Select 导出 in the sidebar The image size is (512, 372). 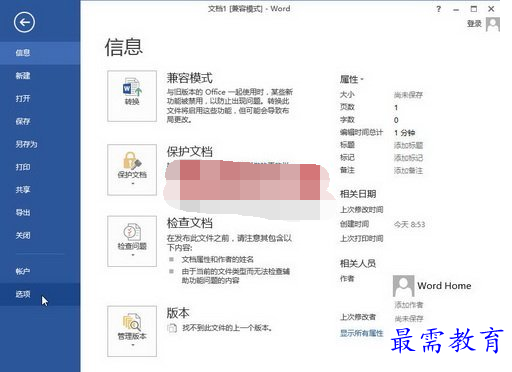(40, 213)
